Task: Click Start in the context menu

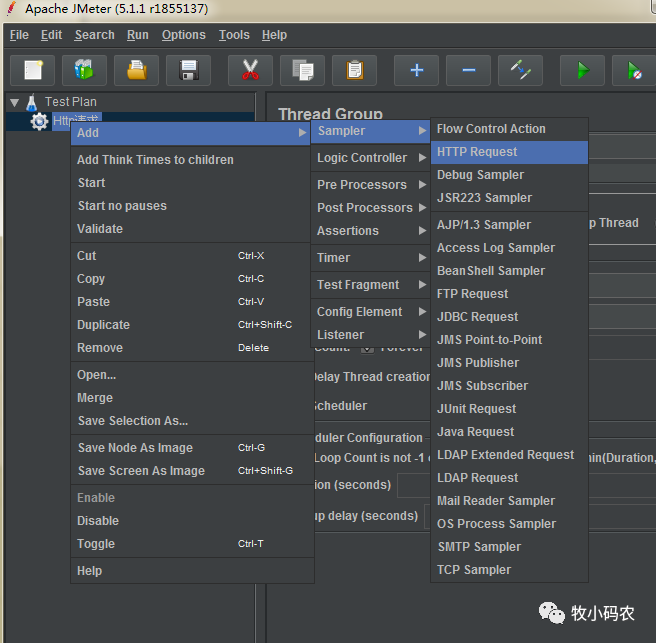Action: click(x=190, y=183)
